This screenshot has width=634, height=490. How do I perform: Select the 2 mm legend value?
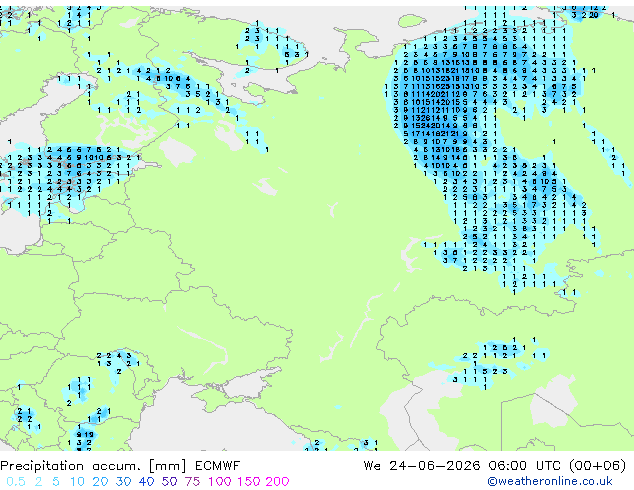[38, 482]
